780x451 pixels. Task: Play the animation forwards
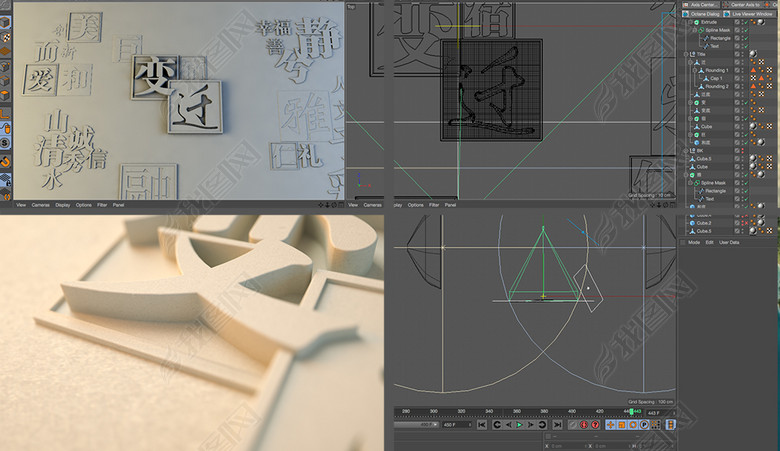point(519,425)
